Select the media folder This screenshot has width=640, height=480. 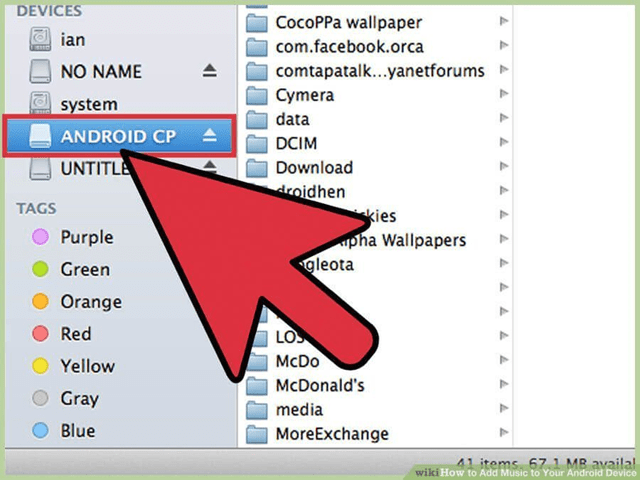click(x=299, y=410)
